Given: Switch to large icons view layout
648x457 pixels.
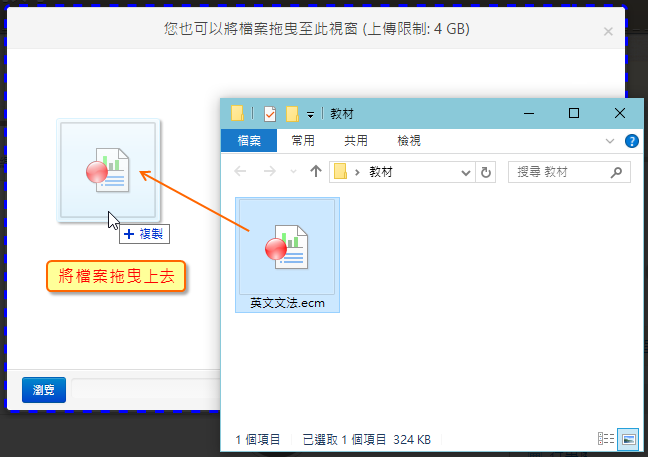Looking at the screenshot, I should (x=628, y=439).
